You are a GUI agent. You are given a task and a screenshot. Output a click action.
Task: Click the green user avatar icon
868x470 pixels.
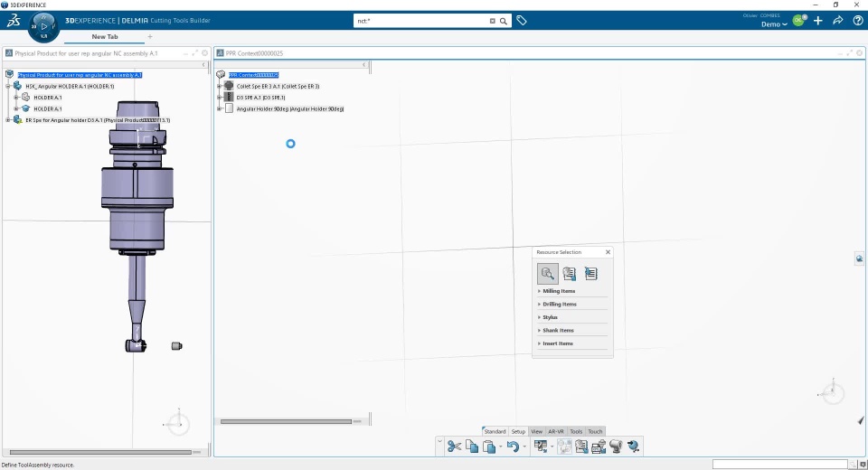[798, 21]
